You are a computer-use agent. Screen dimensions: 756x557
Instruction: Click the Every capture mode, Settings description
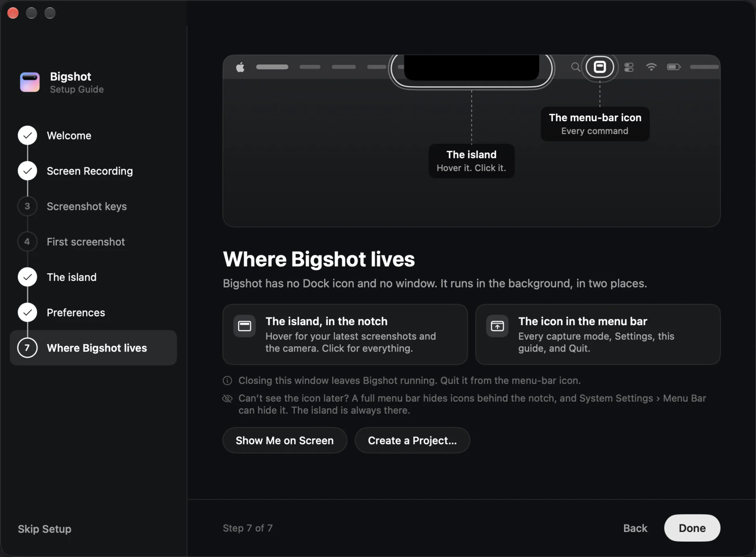click(x=596, y=342)
